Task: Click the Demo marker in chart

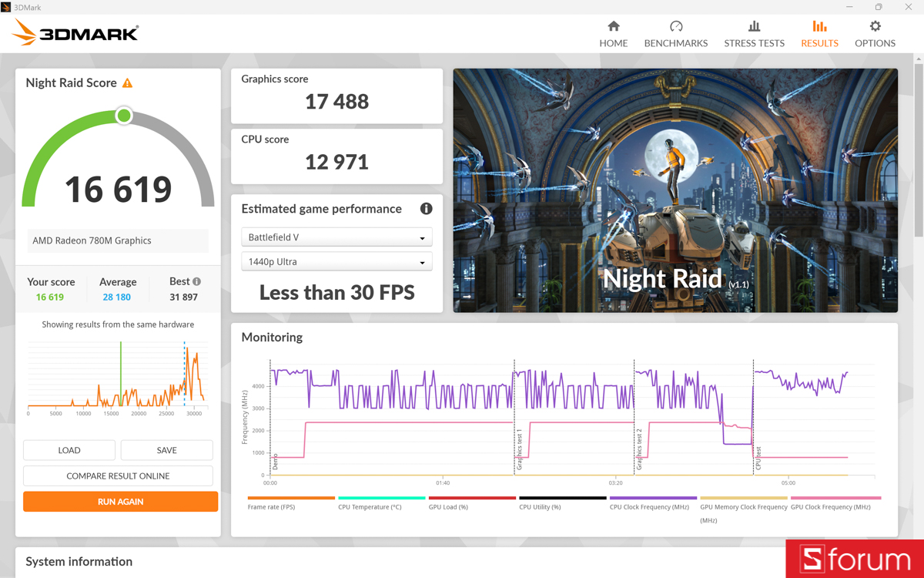Action: [275, 462]
